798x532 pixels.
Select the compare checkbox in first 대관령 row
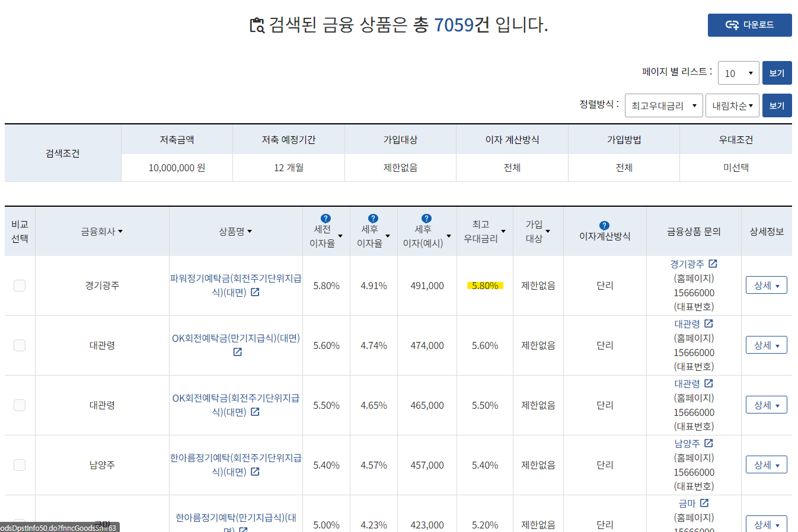(x=20, y=345)
